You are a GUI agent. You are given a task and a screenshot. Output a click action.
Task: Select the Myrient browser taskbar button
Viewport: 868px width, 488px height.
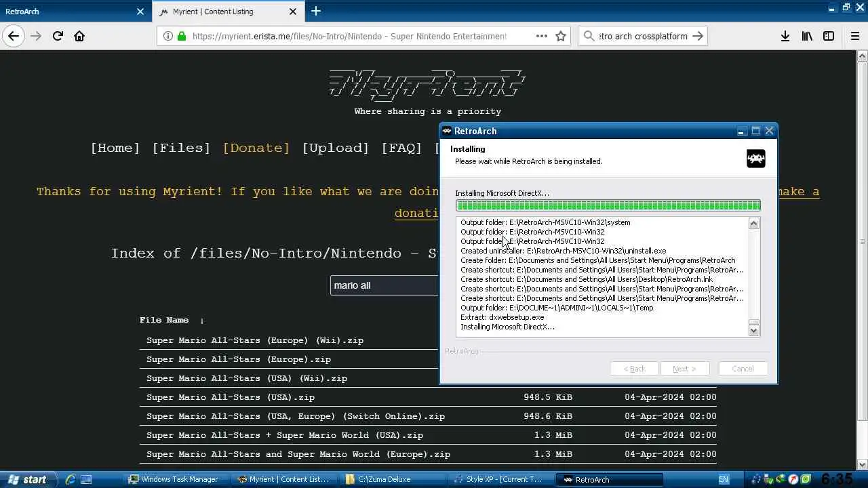point(285,479)
